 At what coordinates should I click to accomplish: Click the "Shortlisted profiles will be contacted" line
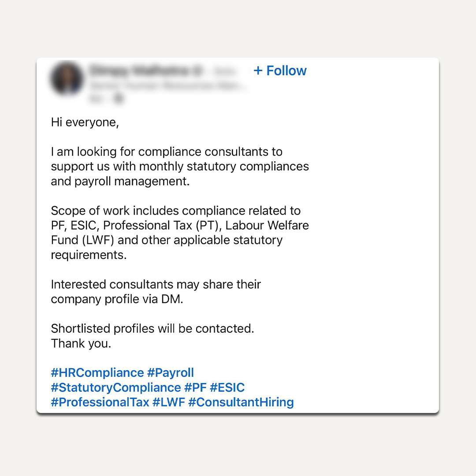pyautogui.click(x=152, y=329)
